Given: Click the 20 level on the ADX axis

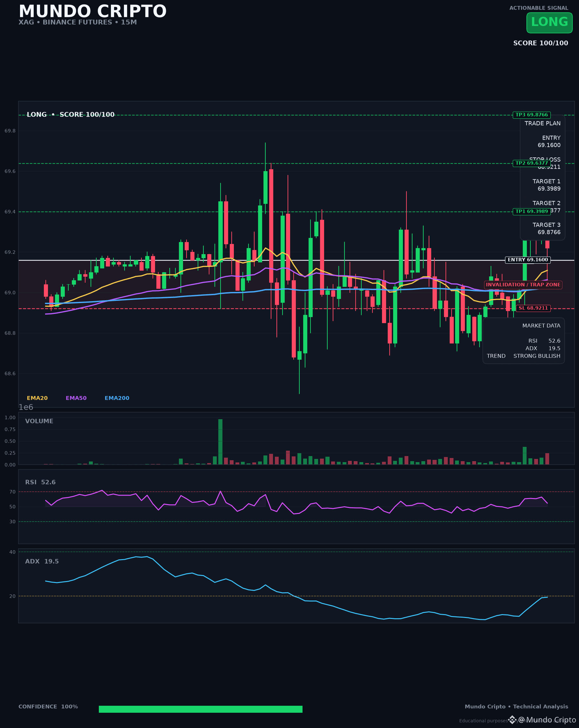Looking at the screenshot, I should tap(12, 596).
